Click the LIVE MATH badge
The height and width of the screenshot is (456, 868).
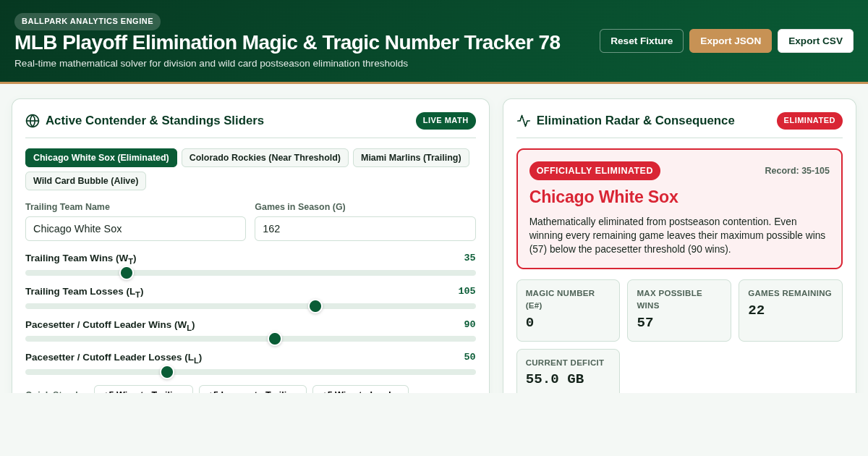[446, 121]
